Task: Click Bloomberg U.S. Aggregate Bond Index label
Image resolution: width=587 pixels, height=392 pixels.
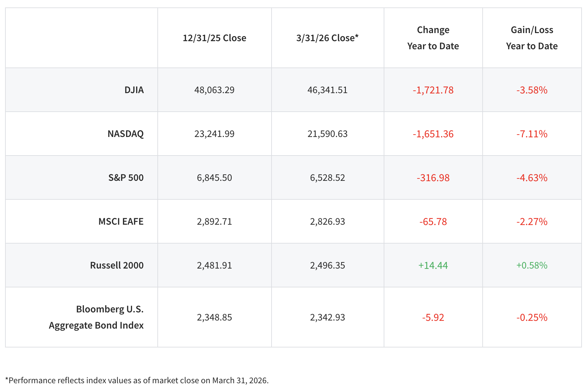Action: point(96,317)
